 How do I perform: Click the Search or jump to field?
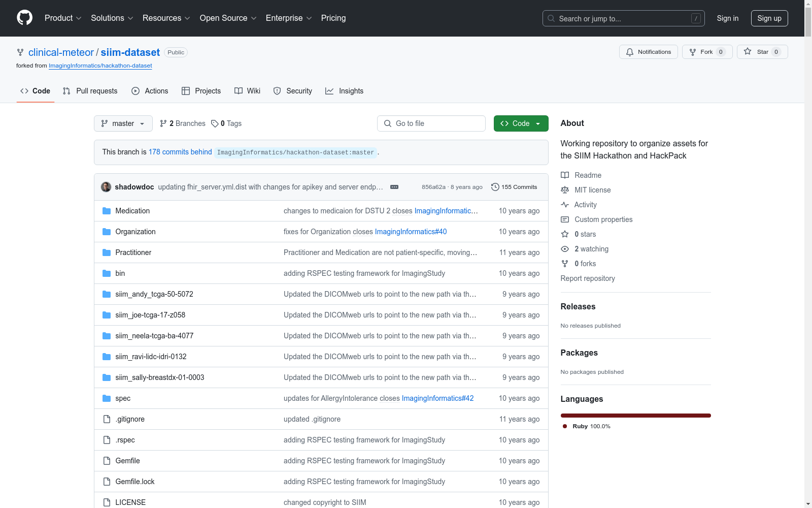pos(624,18)
